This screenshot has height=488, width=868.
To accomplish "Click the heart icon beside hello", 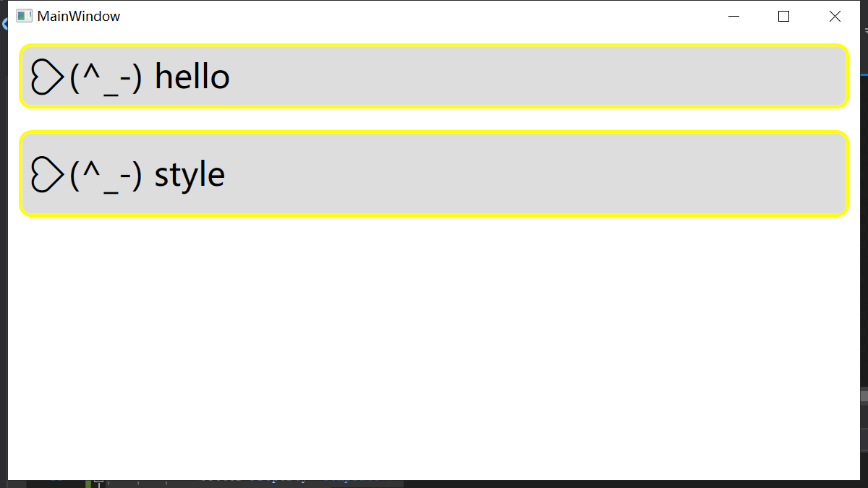I will [x=47, y=77].
